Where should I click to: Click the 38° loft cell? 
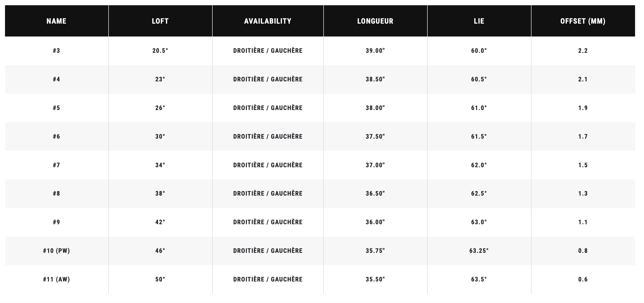click(160, 194)
